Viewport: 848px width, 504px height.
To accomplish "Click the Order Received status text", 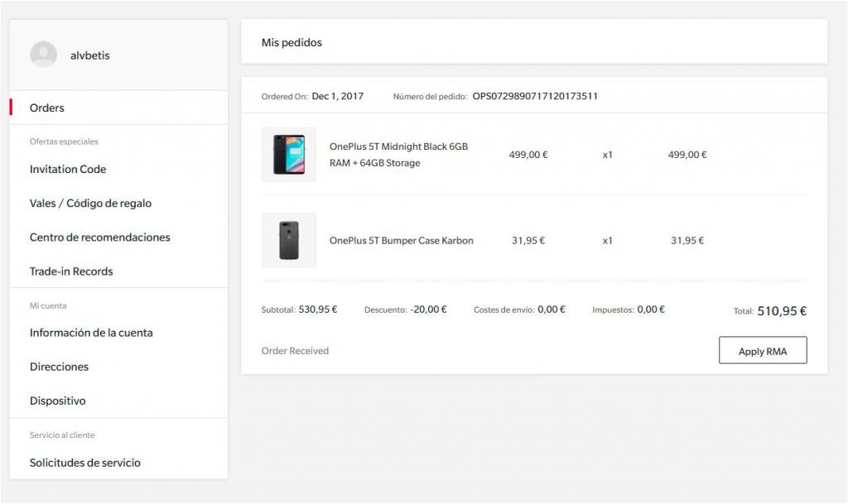I will (x=295, y=351).
